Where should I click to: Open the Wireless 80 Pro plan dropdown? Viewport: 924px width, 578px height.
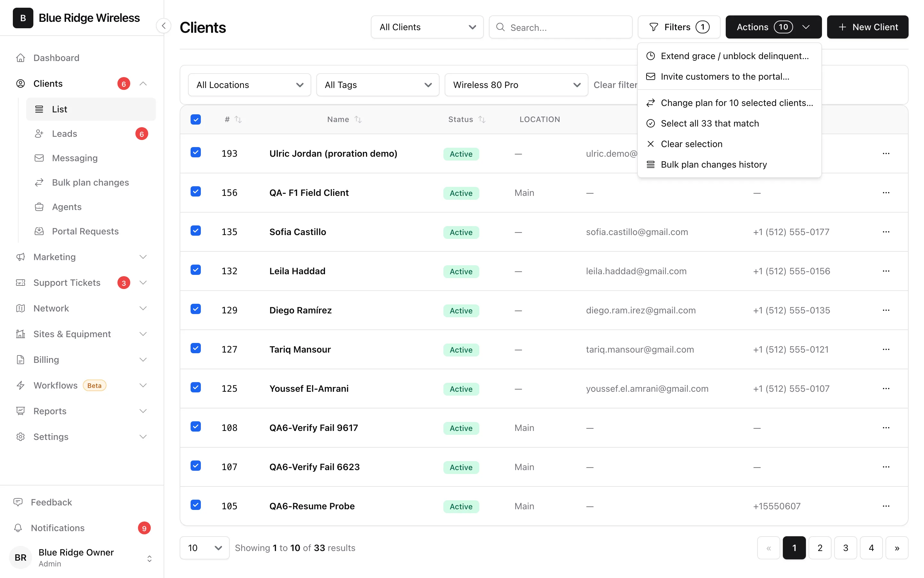[x=516, y=85]
